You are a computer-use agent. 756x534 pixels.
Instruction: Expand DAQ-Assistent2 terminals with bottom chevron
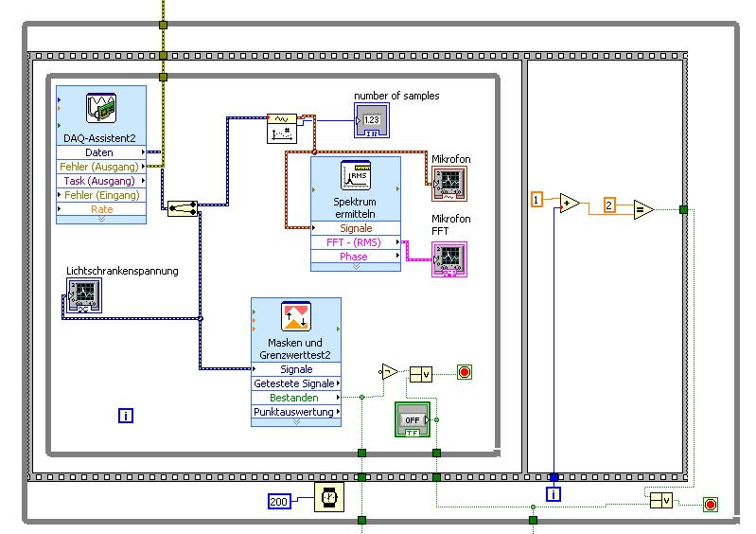(101, 220)
